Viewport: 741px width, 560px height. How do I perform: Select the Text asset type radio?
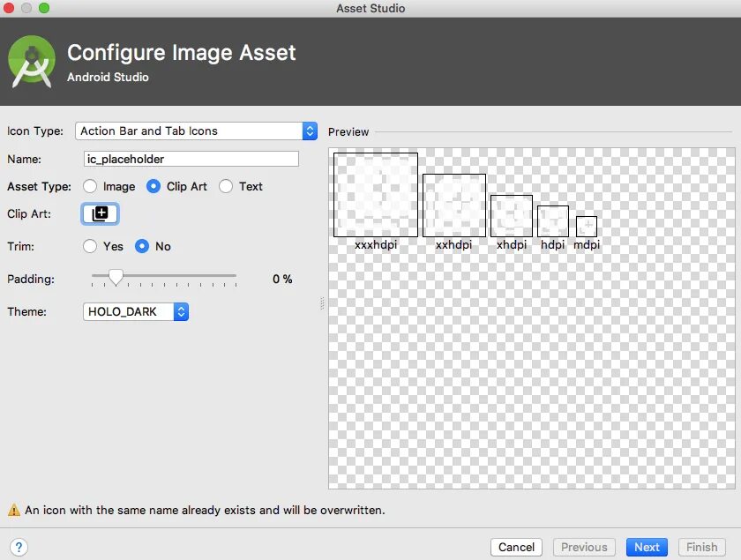tap(226, 186)
